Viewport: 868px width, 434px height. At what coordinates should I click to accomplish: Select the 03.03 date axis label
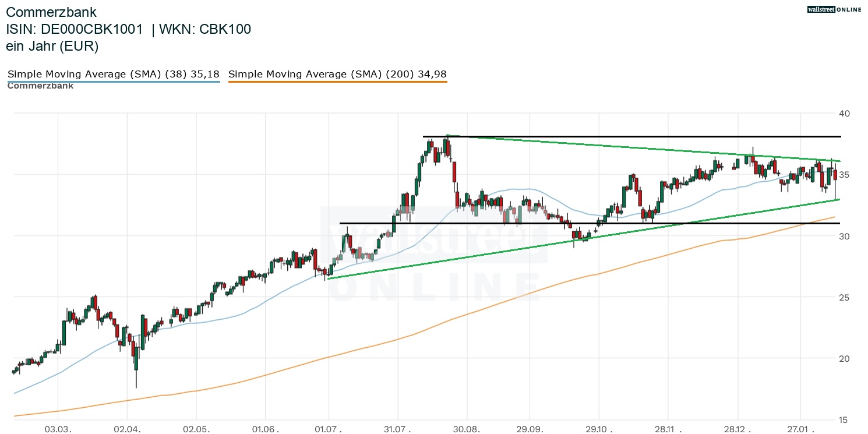pos(58,427)
